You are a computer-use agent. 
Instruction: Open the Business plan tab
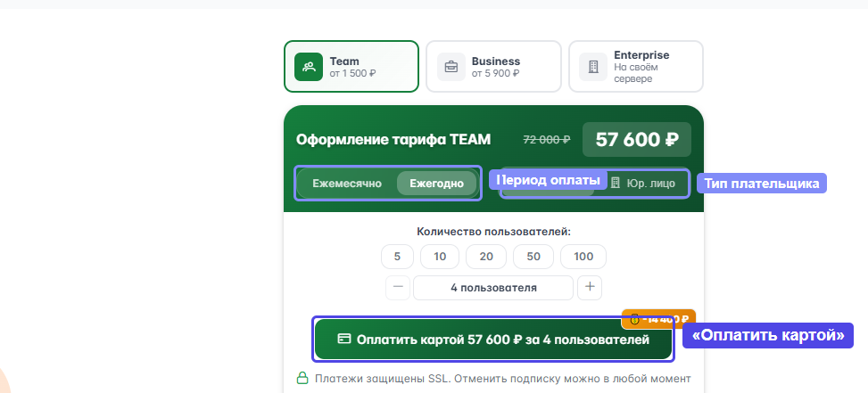tap(493, 67)
